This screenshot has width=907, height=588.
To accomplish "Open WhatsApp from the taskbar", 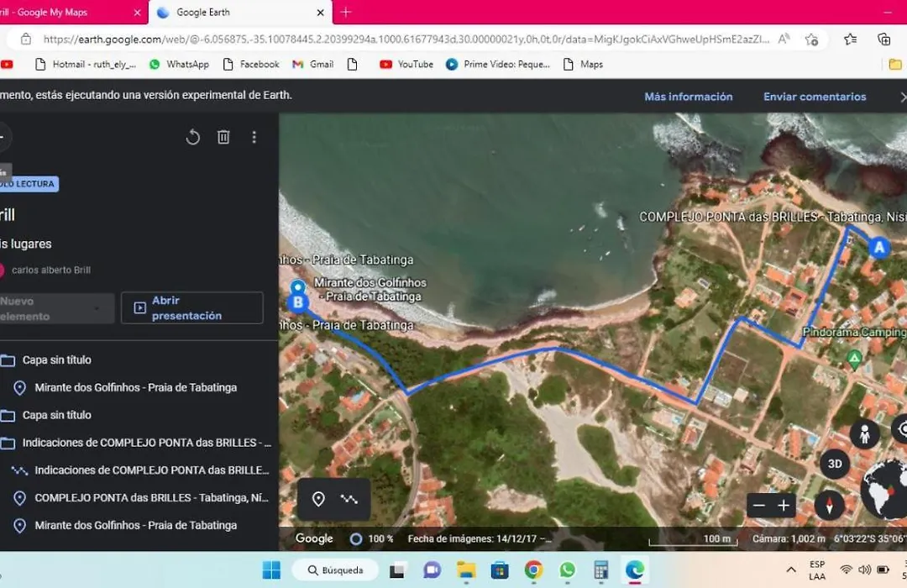I will [567, 570].
